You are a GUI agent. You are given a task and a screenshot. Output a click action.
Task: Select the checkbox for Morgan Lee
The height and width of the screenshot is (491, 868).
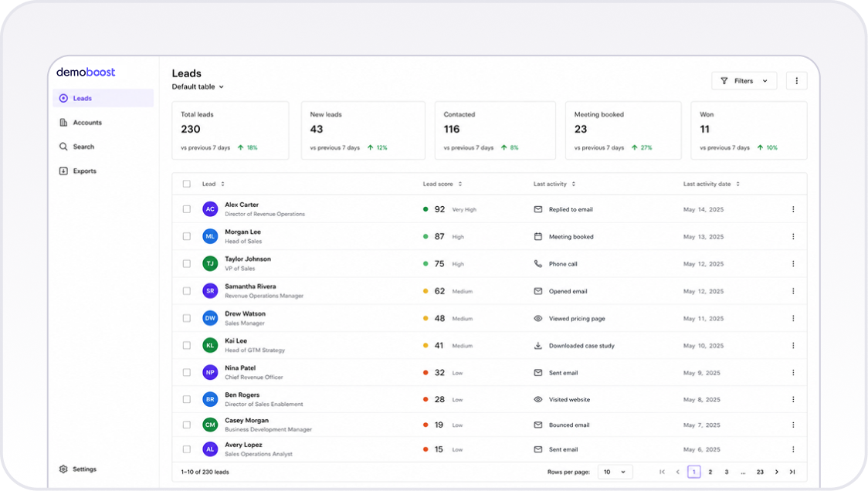point(187,236)
